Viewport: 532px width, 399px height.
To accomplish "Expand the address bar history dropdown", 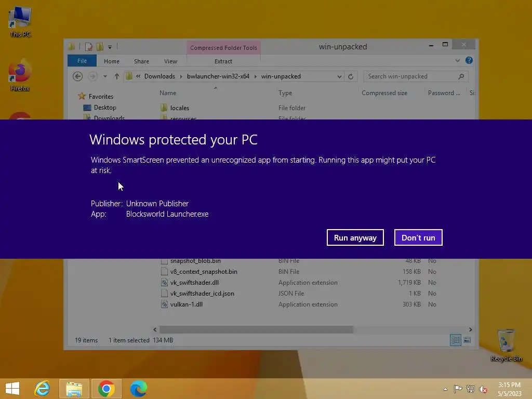I will click(339, 77).
